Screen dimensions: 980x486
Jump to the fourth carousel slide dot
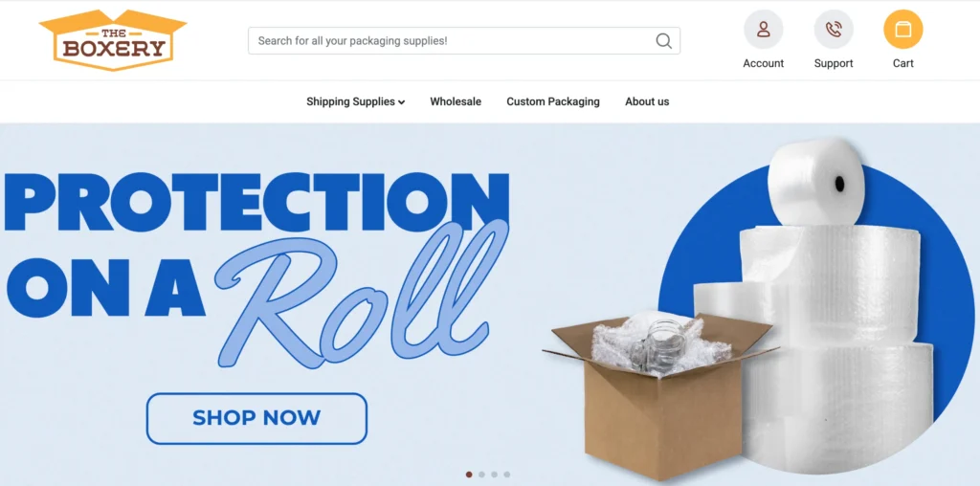[507, 475]
